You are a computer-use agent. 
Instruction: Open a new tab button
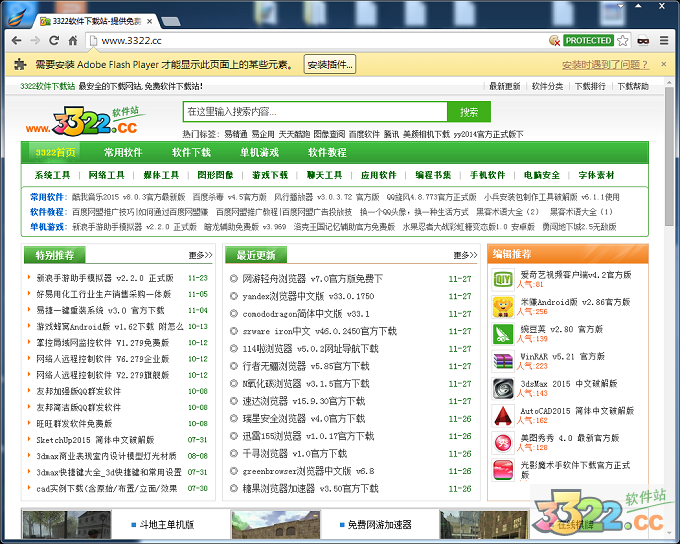coord(170,21)
